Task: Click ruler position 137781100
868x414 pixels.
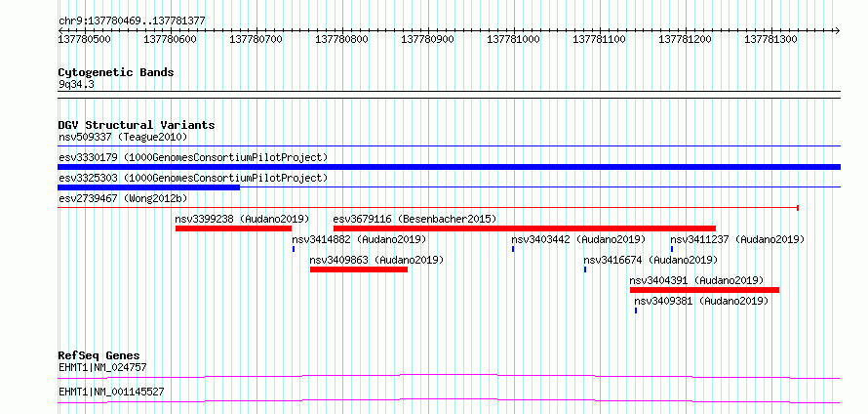Action: point(599,39)
